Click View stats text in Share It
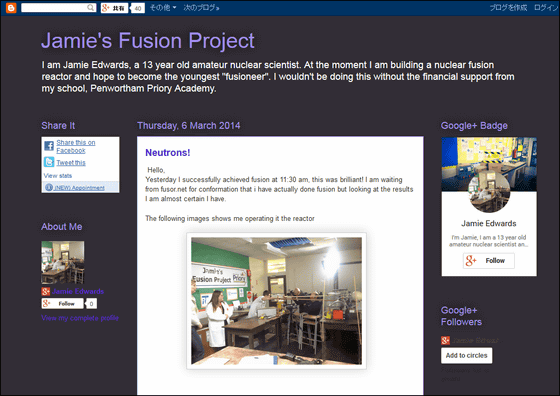This screenshot has width=560, height=396. [58, 176]
